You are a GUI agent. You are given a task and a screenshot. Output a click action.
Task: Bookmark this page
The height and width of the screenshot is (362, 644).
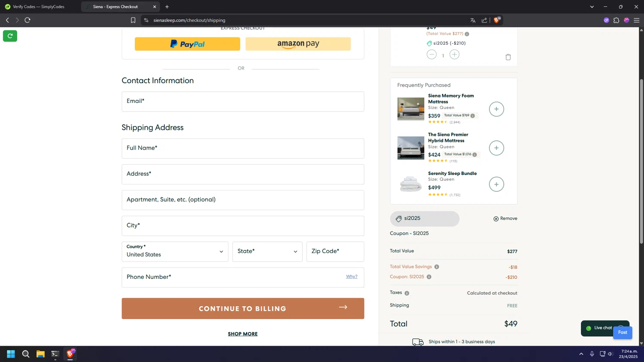click(133, 20)
